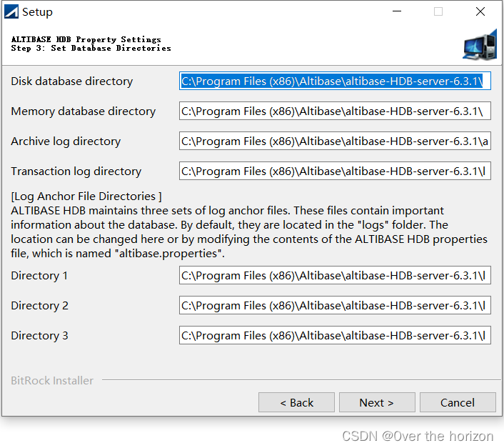Click the 'Directory 3' label
The height and width of the screenshot is (448, 504).
(39, 336)
